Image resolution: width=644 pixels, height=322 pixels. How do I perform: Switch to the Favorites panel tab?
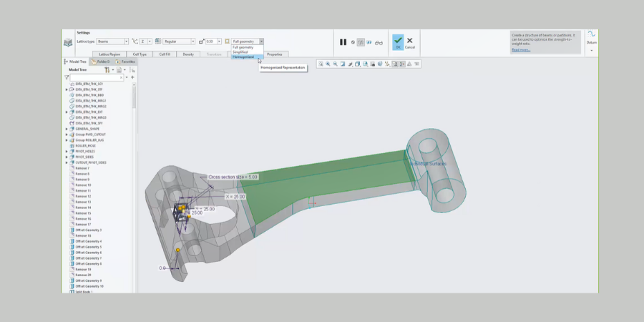pyautogui.click(x=125, y=62)
